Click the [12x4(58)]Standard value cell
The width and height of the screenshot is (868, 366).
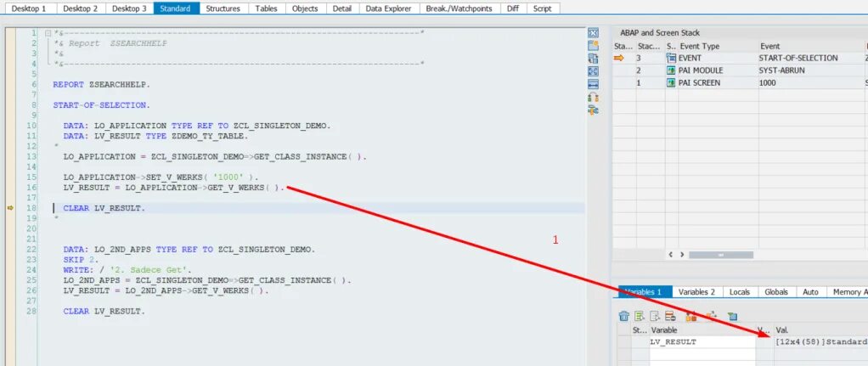pyautogui.click(x=820, y=342)
